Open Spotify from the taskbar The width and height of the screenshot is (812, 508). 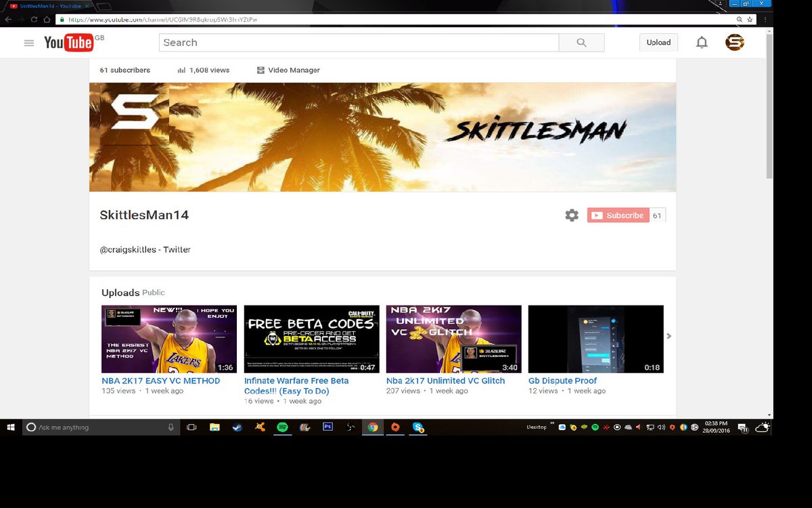click(x=282, y=427)
